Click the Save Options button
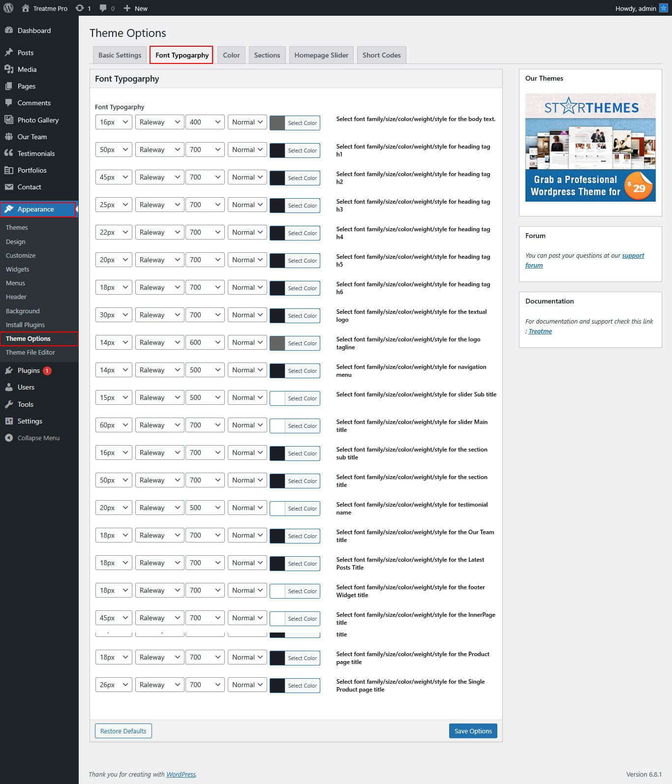 click(x=473, y=731)
